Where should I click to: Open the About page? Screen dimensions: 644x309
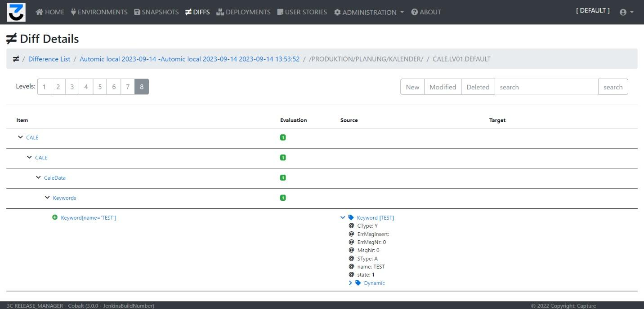(x=426, y=12)
